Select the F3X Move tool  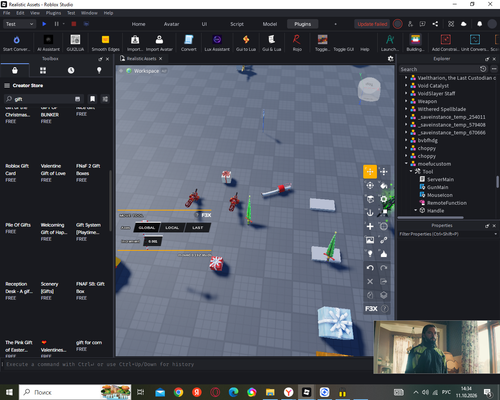[x=370, y=172]
